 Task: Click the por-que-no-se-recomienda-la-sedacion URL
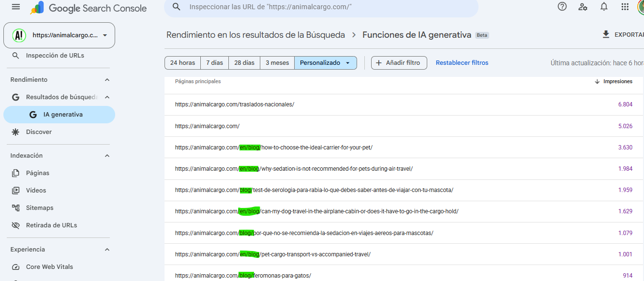(304, 233)
